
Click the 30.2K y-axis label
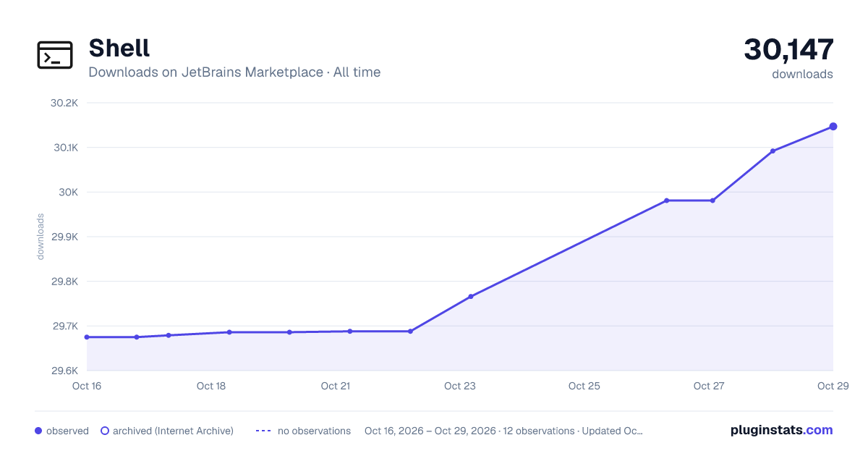[64, 103]
